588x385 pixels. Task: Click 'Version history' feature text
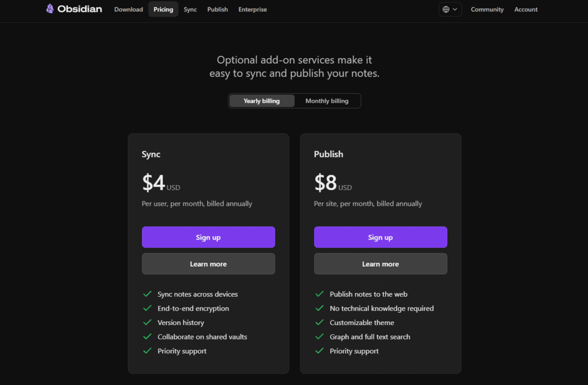pos(181,323)
